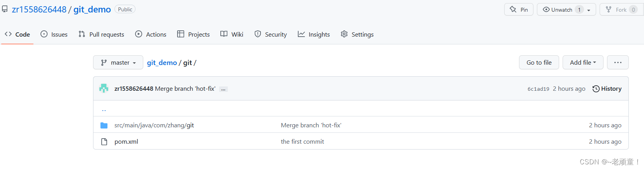This screenshot has width=644, height=169.
Task: Switch to the Actions tab
Action: (151, 34)
